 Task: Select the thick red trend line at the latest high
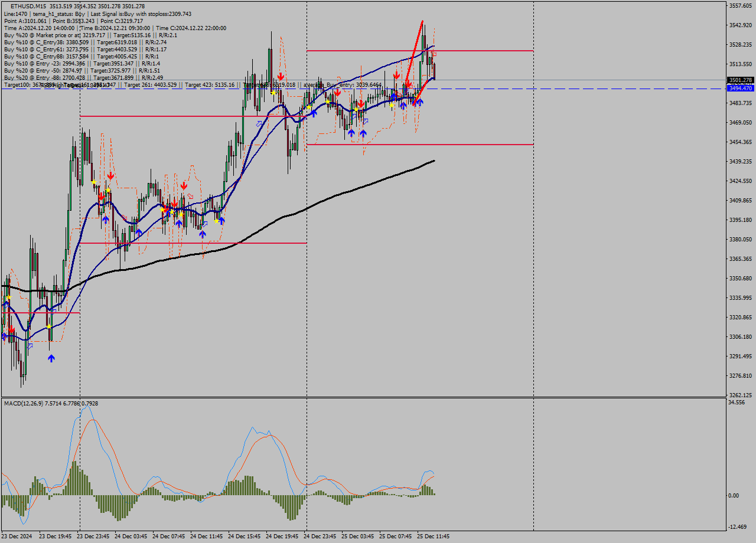415,52
